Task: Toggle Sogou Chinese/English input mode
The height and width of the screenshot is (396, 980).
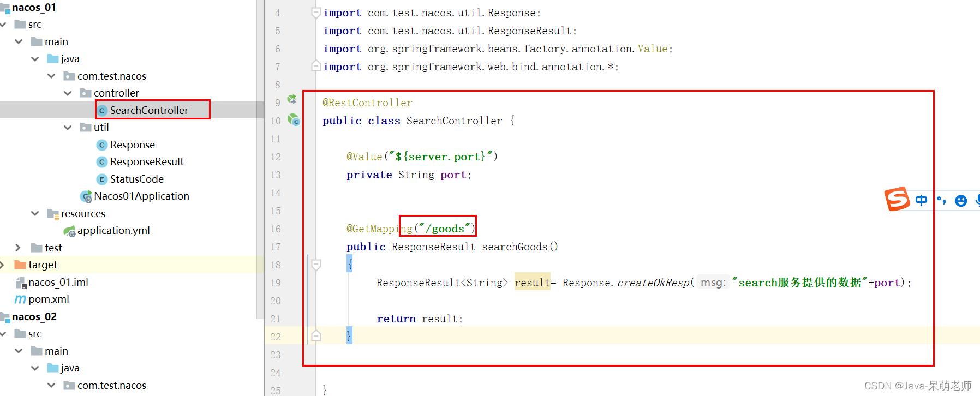Action: point(921,200)
